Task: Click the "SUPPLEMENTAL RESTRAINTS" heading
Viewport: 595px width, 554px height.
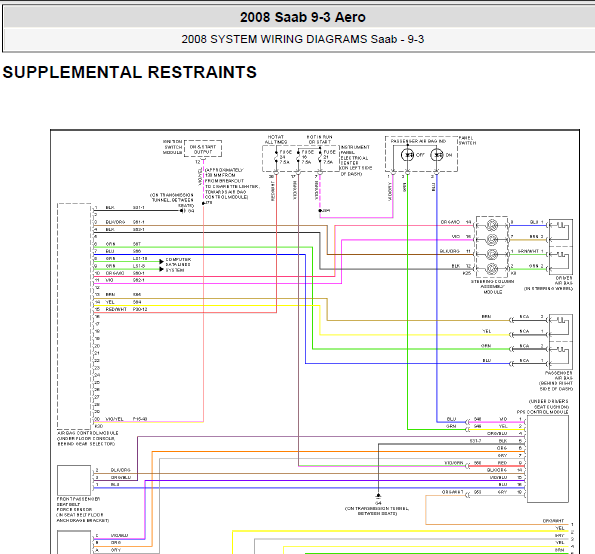Action: (129, 72)
